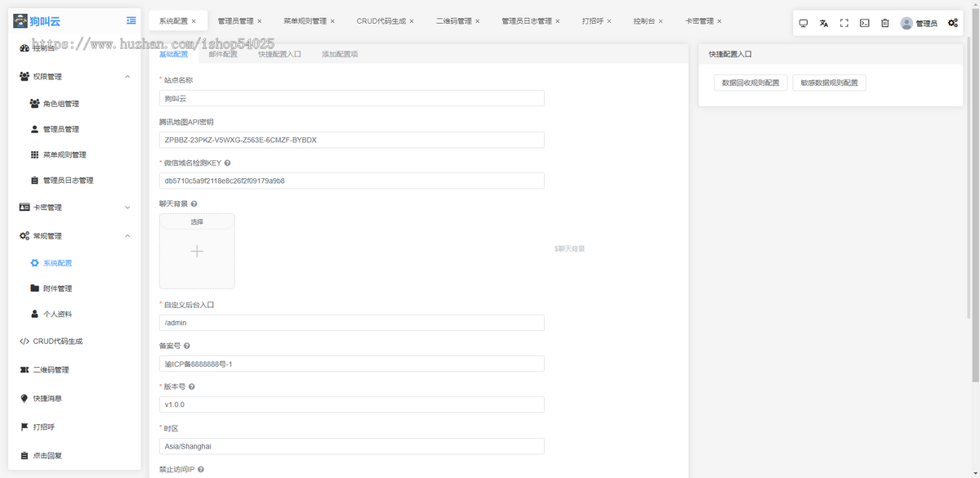Image resolution: width=980 pixels, height=478 pixels.
Task: Click the 敏感数据规则配置 button
Action: [x=829, y=83]
